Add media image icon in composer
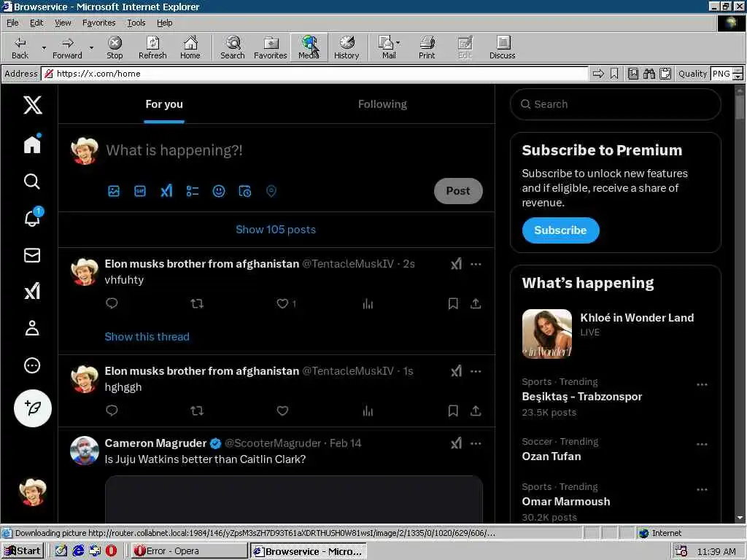Image resolution: width=747 pixels, height=560 pixels. (x=114, y=192)
